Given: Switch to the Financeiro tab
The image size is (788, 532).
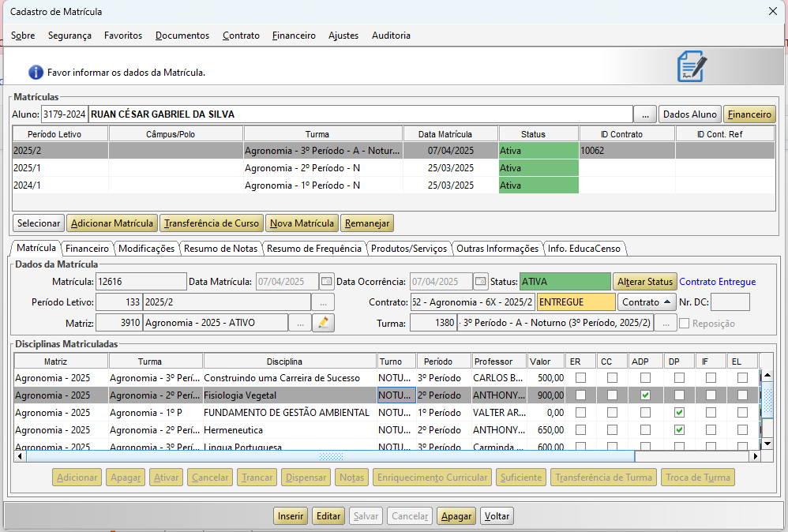Looking at the screenshot, I should click(87, 249).
